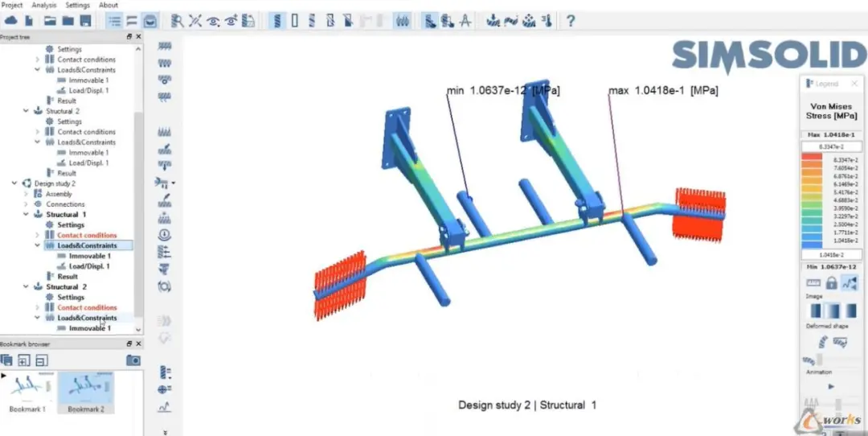Open the About menu
Viewport: 868px width, 436px height.
108,5
